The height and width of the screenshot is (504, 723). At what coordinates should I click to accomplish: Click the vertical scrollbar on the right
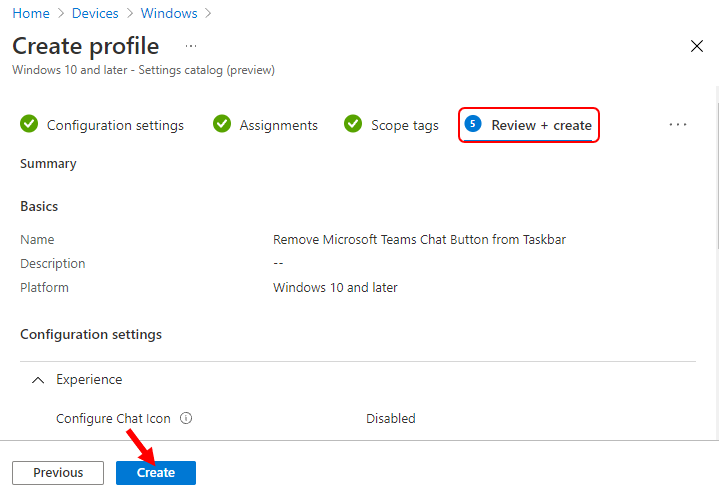(x=717, y=175)
